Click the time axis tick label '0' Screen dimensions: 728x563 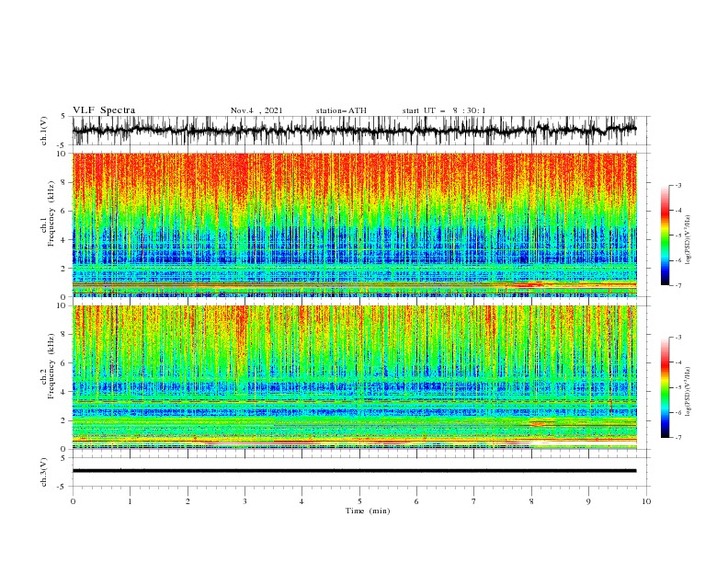tap(73, 501)
